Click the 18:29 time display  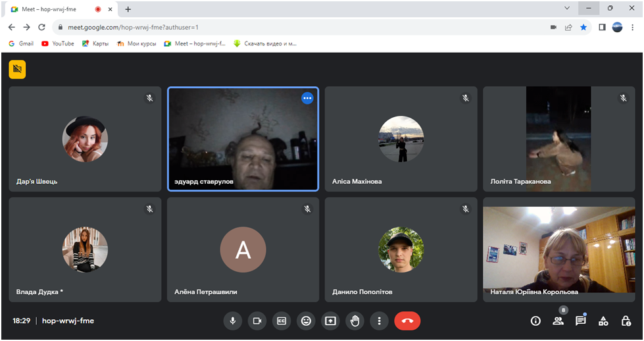21,321
